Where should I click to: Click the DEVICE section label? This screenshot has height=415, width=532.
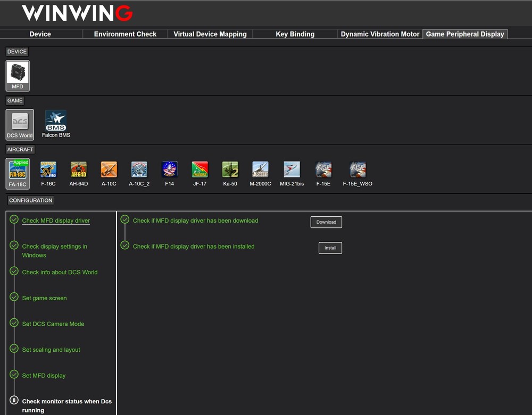17,52
